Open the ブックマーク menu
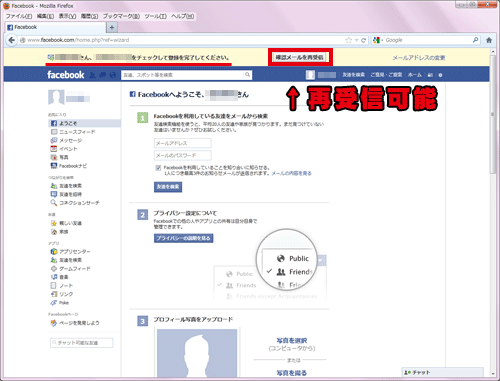This screenshot has width=500, height=381. point(121,16)
